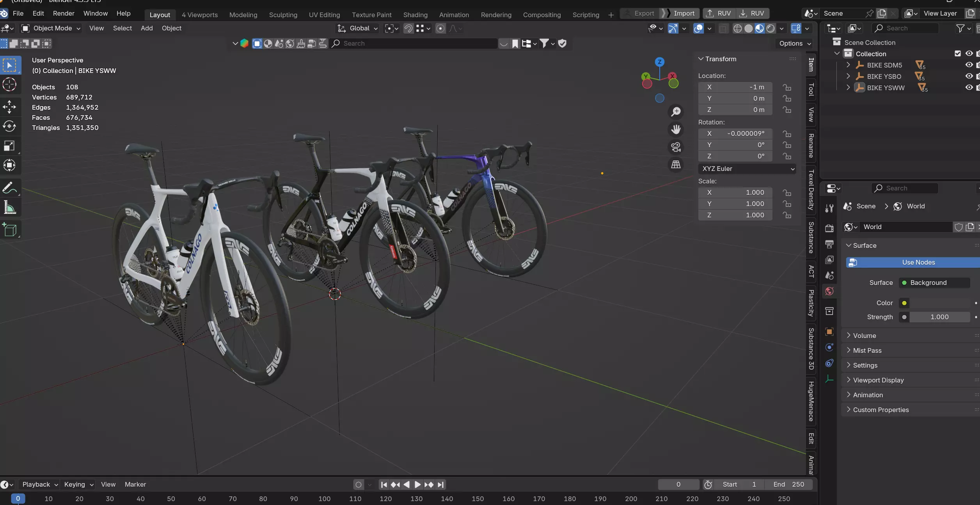
Task: Select the Add Cube tool
Action: click(9, 229)
